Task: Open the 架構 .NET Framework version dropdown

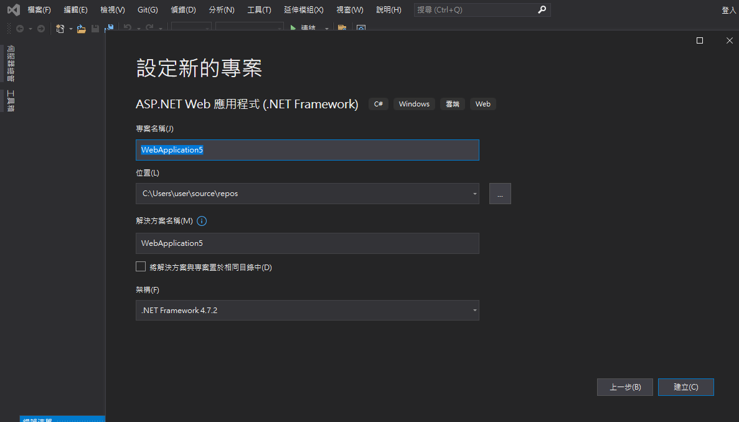Action: [x=475, y=310]
